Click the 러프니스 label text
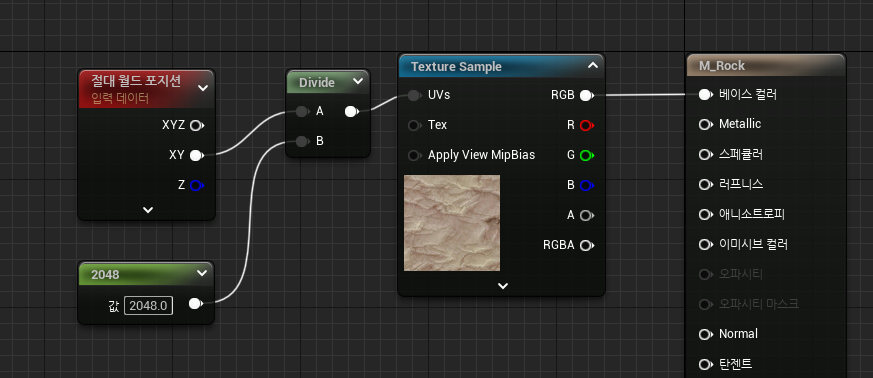 coord(741,184)
